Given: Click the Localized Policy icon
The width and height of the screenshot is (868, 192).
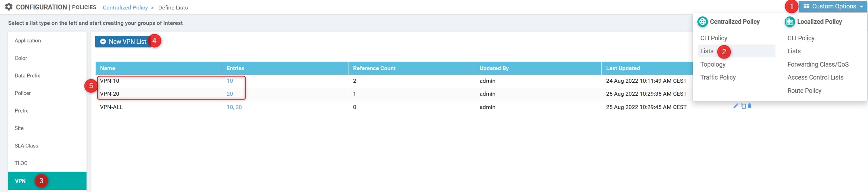Looking at the screenshot, I should [790, 22].
